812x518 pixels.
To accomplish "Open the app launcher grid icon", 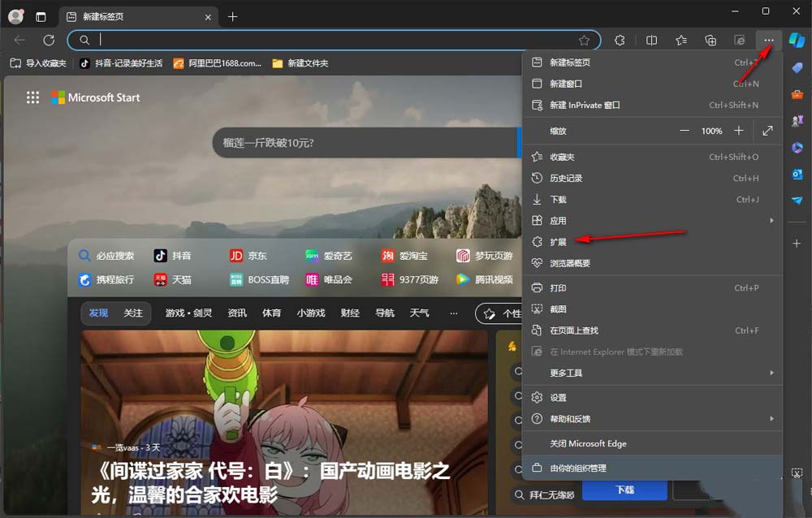I will pos(32,97).
